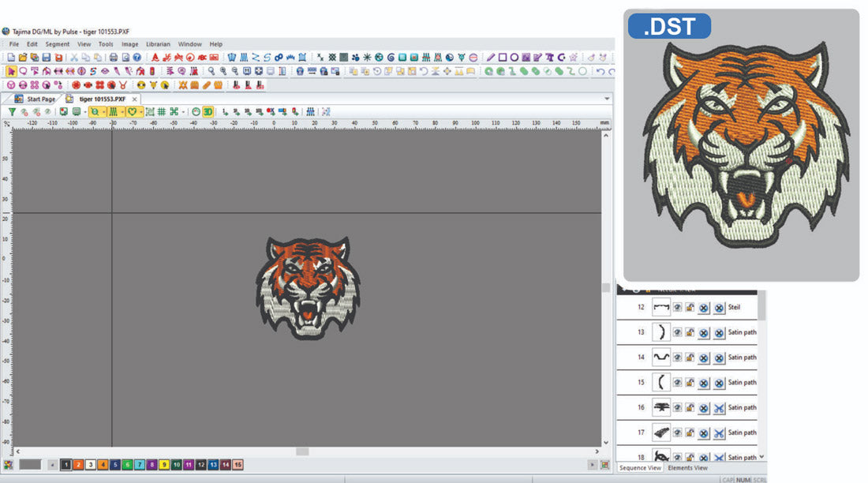Click the grid display icon
The width and height of the screenshot is (868, 483).
tap(161, 111)
